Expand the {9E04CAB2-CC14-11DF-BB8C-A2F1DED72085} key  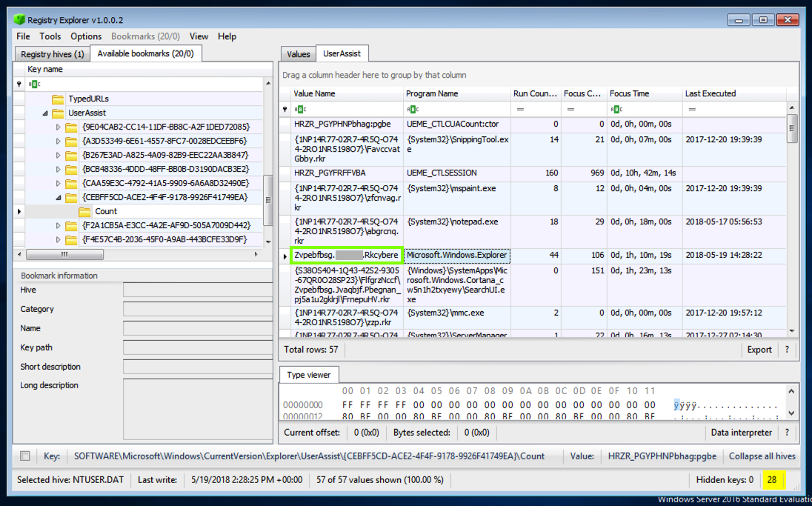click(59, 127)
